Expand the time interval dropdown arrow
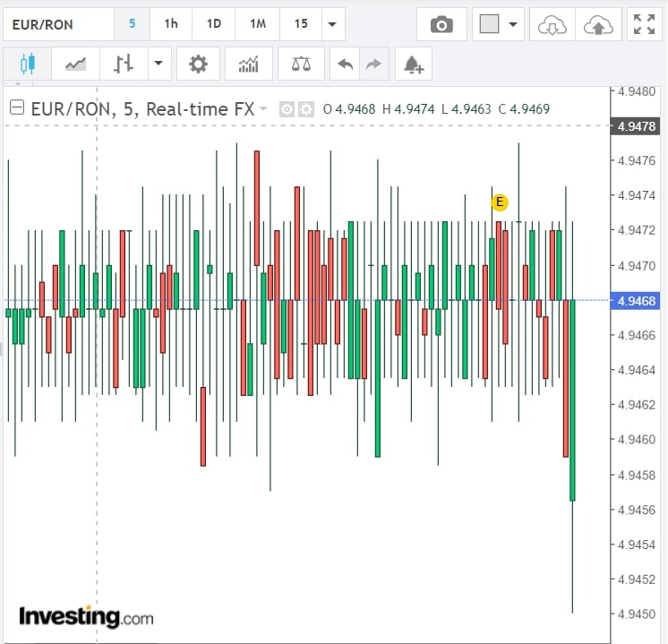 tap(333, 24)
